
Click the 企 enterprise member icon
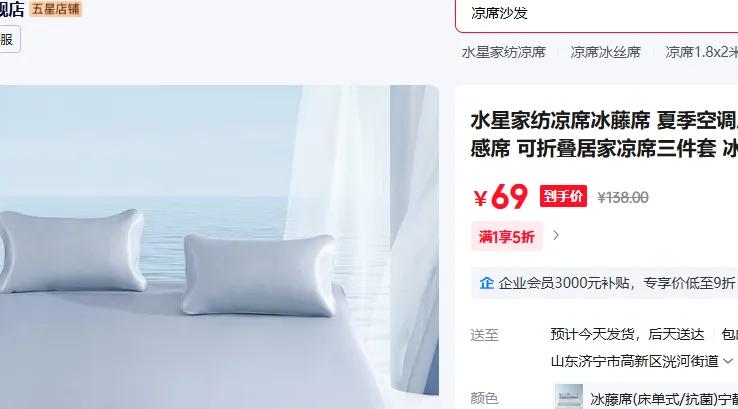pos(486,283)
